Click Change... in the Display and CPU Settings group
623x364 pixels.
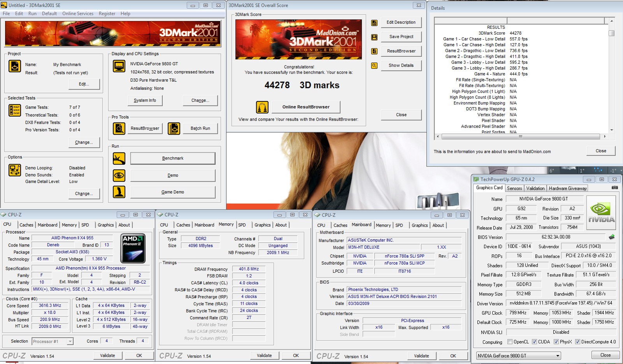coord(200,100)
